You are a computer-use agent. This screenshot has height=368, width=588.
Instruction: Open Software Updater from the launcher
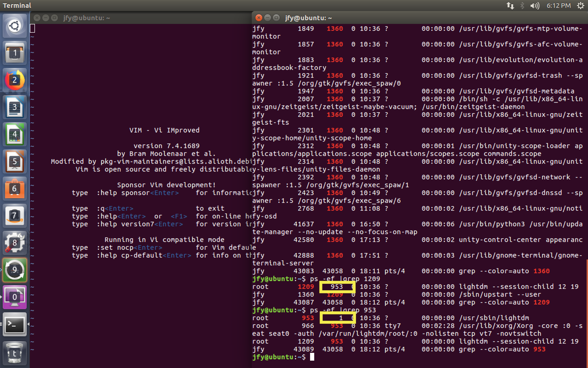point(14,270)
